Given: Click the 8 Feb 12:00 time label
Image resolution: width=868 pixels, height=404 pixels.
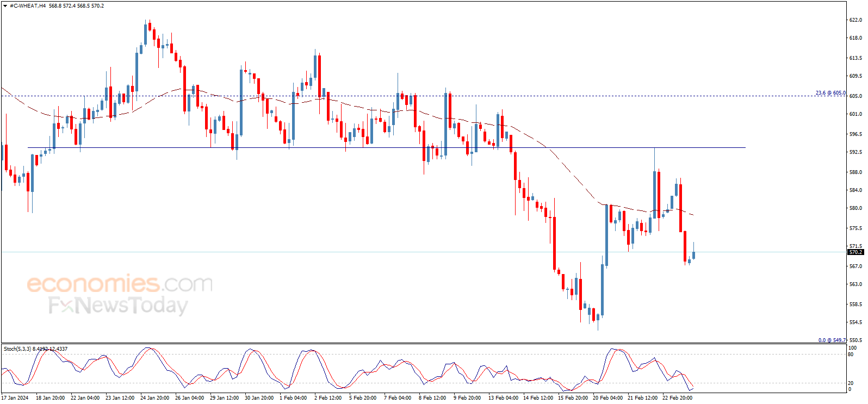Looking at the screenshot, I should (x=432, y=398).
